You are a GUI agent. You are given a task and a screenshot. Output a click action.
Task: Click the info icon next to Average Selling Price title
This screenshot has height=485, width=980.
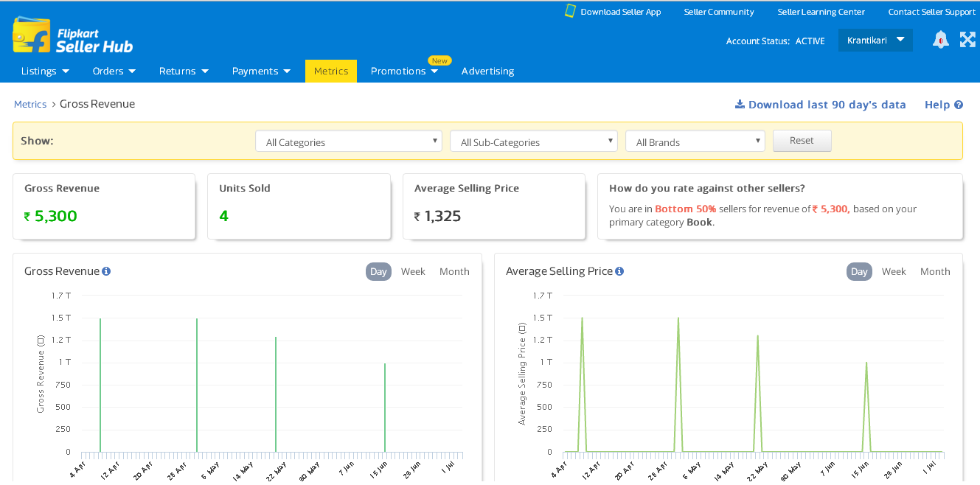(x=619, y=271)
